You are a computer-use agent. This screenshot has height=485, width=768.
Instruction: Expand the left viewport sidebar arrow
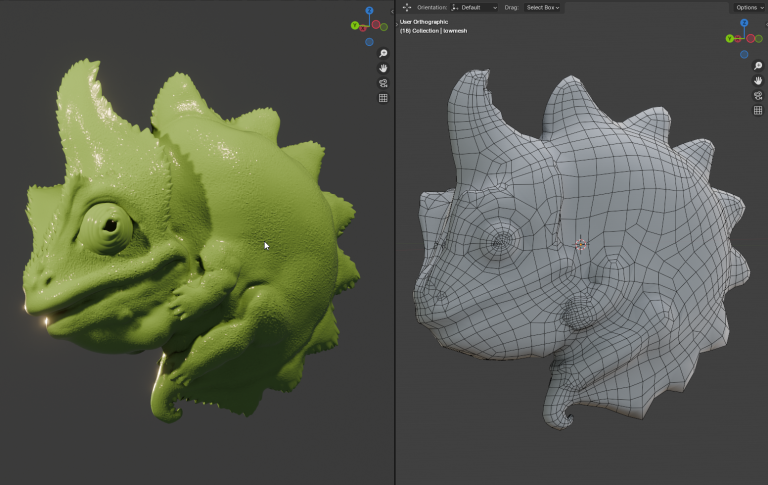pyautogui.click(x=392, y=12)
